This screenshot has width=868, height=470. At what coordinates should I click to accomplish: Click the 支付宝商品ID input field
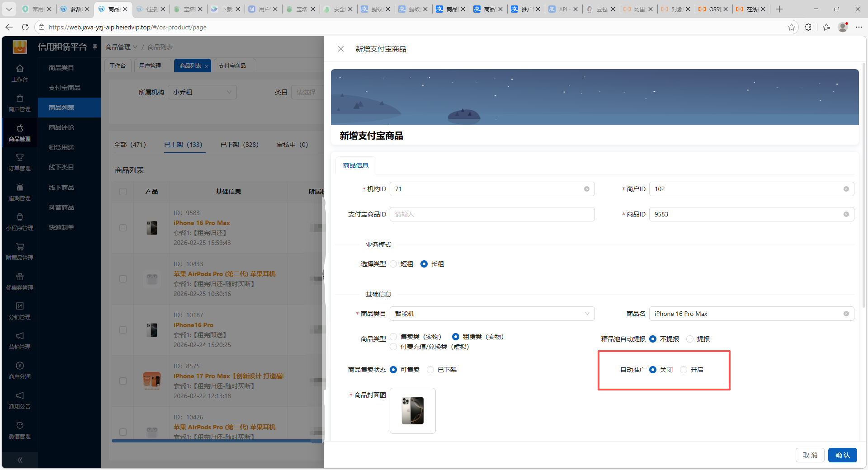coord(492,214)
